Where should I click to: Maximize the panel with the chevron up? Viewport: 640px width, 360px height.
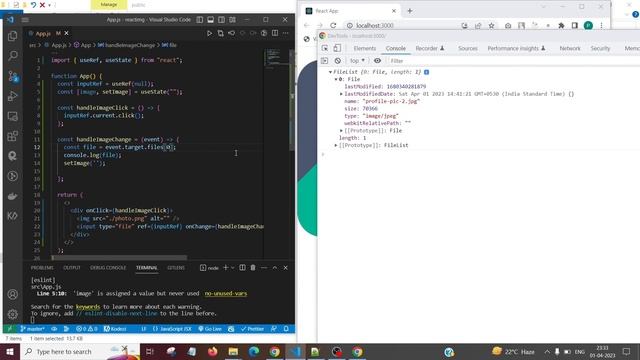[275, 268]
